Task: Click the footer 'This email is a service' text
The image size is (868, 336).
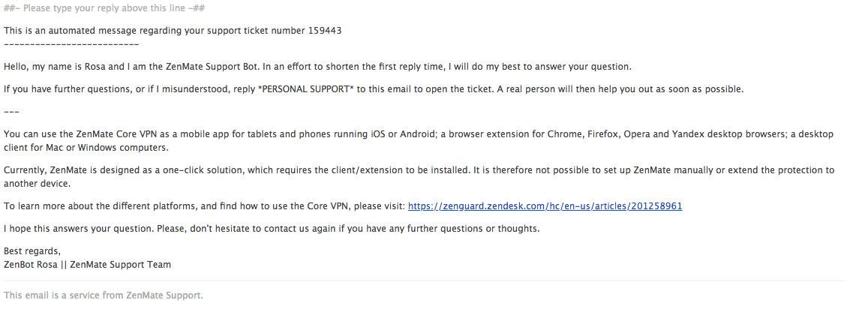Action: 104,295
